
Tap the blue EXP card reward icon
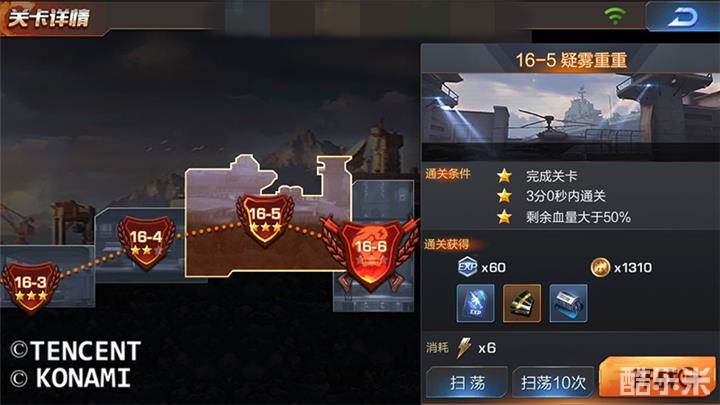point(475,303)
